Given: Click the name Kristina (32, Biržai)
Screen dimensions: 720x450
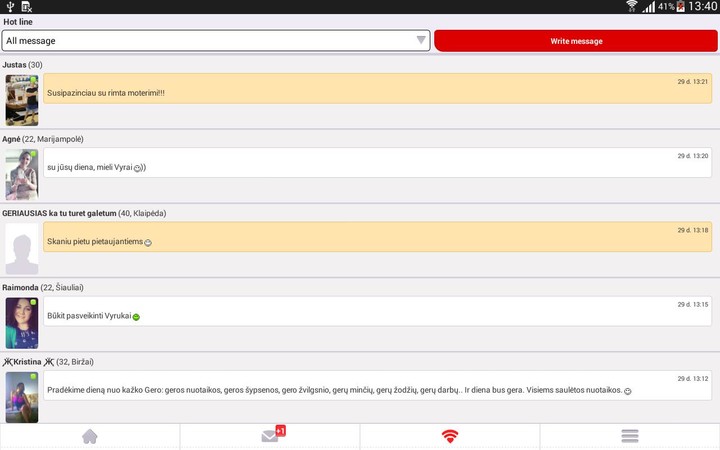Looking at the screenshot, I should click(48, 362).
